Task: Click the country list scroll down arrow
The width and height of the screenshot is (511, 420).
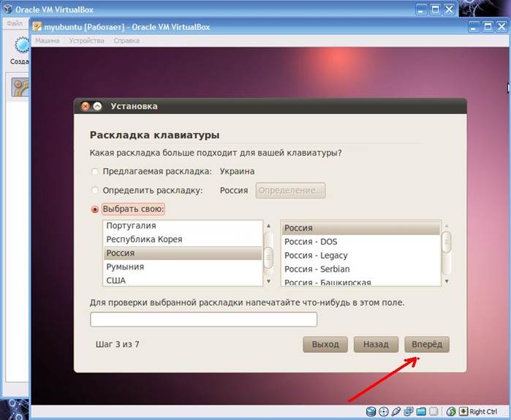Action: (269, 281)
